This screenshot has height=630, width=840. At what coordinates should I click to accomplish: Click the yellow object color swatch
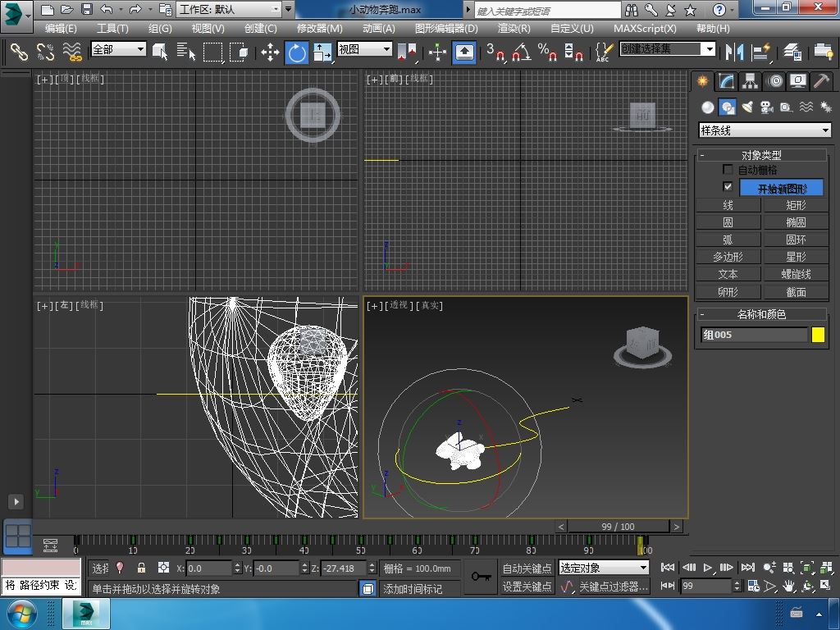coord(818,335)
